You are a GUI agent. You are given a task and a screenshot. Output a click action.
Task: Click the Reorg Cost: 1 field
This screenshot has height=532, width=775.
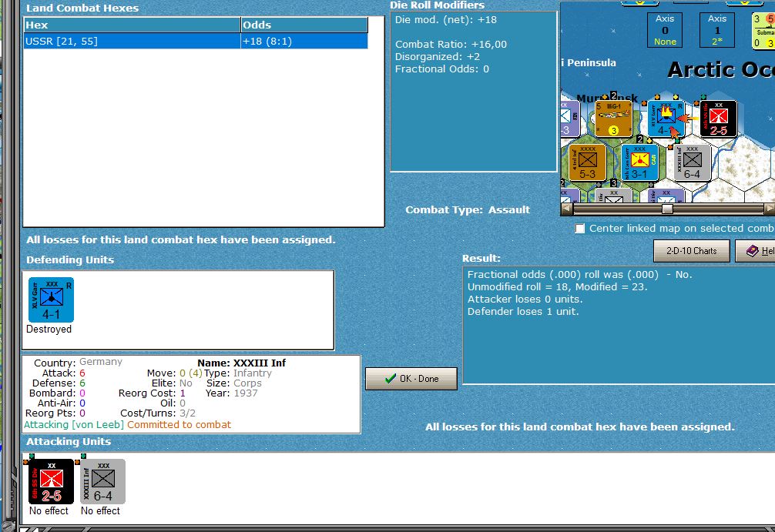tap(152, 393)
